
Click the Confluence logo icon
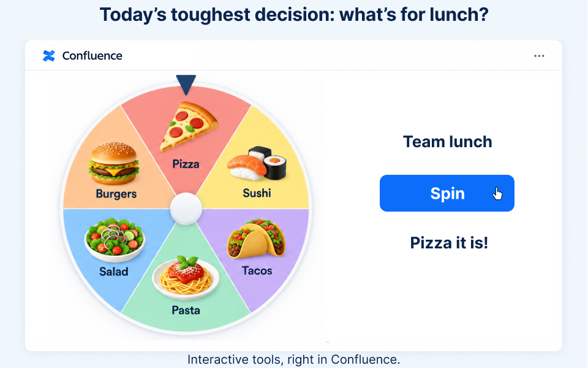49,56
